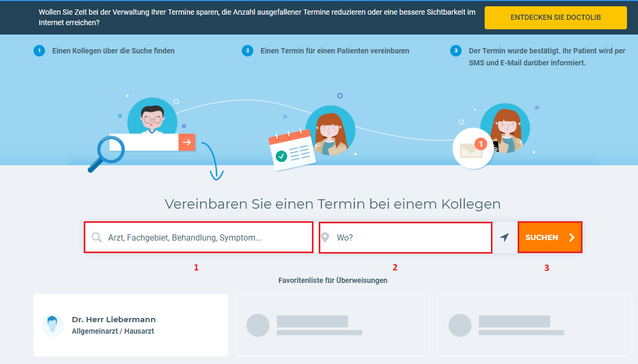Screen dimensions: 638x364
Task: Use the geolocation arrow icon
Action: [x=505, y=237]
